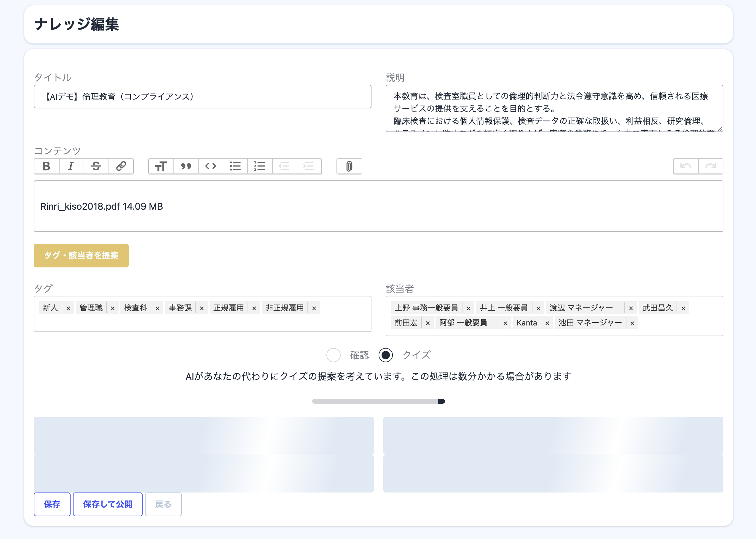Image resolution: width=756 pixels, height=539 pixels.
Task: Attach a file with paperclip icon
Action: [349, 166]
